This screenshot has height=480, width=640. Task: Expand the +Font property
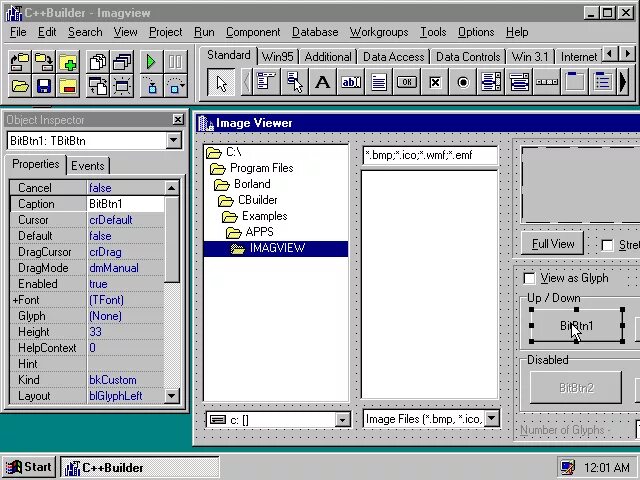pos(15,300)
